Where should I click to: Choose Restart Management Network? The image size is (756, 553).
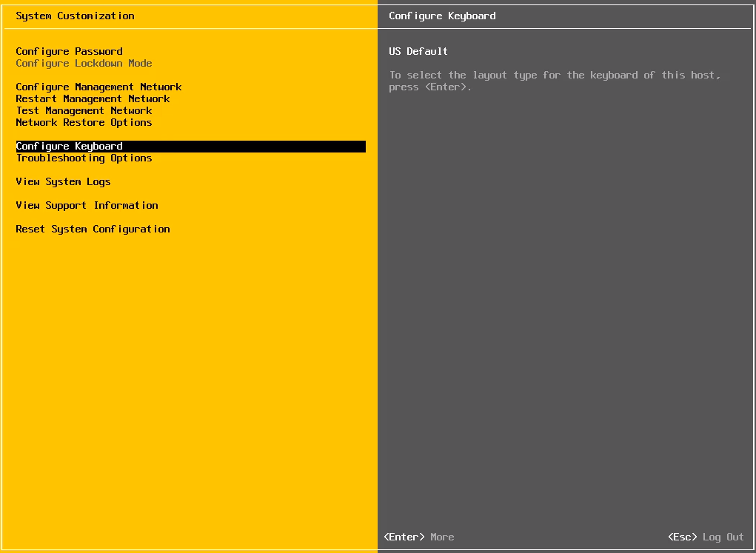pos(93,99)
